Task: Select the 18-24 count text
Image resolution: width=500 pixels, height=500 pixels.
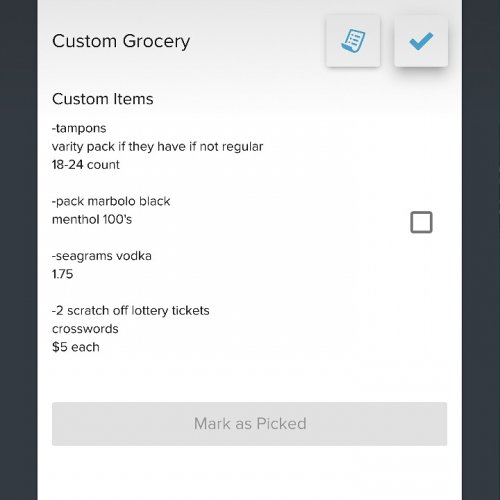Action: click(x=86, y=165)
